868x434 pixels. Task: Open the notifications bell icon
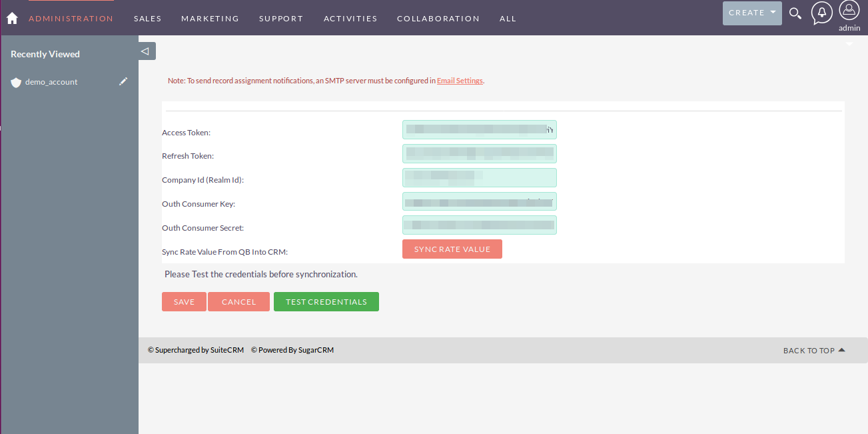tap(822, 13)
